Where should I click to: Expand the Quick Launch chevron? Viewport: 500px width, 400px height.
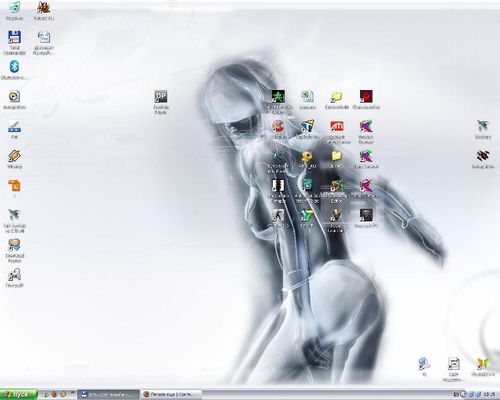72,393
